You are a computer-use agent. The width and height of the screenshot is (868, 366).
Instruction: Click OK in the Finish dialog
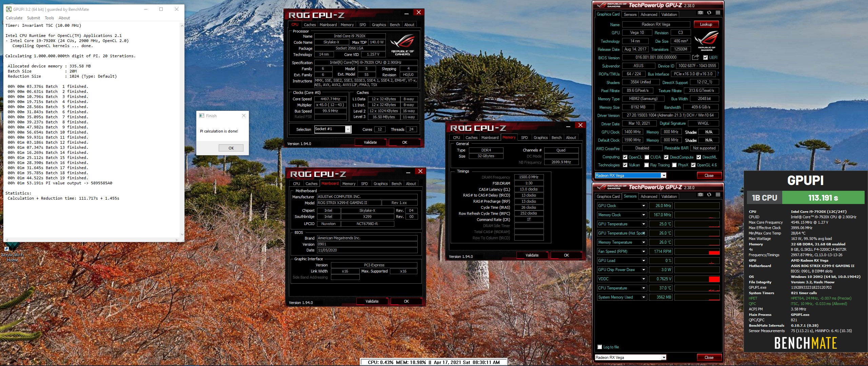231,148
